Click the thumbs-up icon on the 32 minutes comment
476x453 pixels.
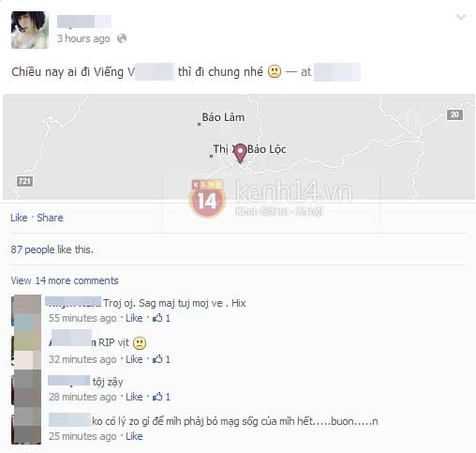click(157, 359)
